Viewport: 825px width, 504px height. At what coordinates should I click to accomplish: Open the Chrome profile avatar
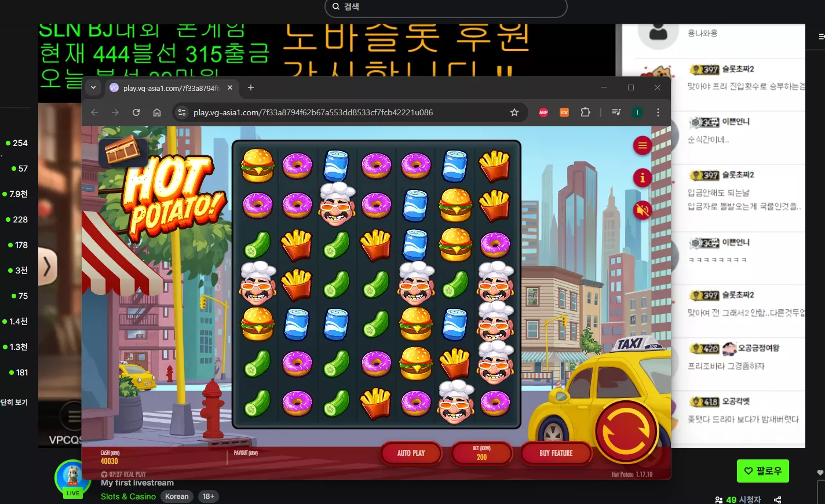(637, 112)
